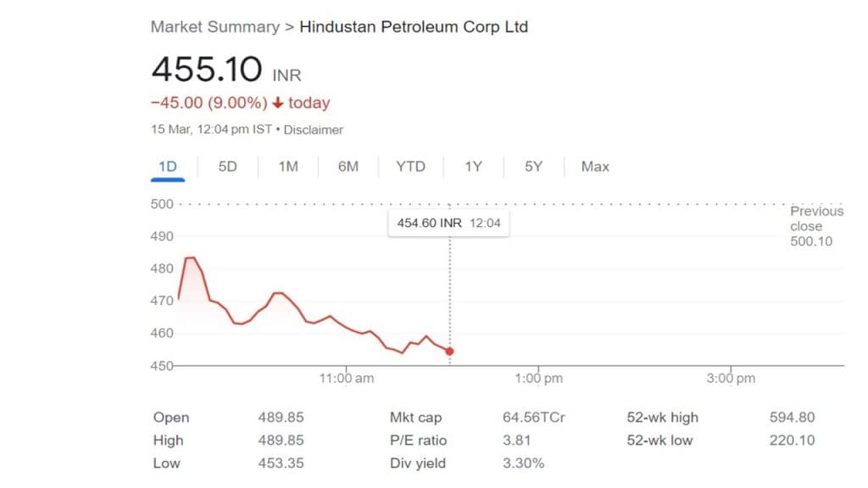Screen dimensions: 868x488
Task: Click the 11:00 am time axis label
Action: pyautogui.click(x=346, y=379)
